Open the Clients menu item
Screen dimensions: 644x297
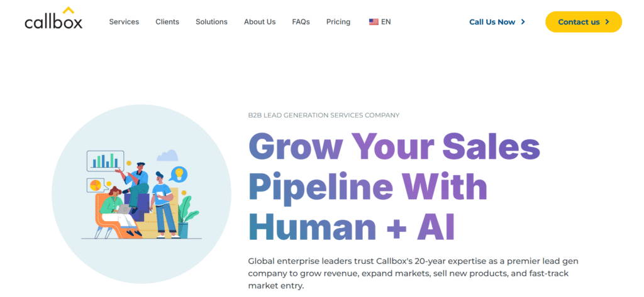(x=167, y=22)
